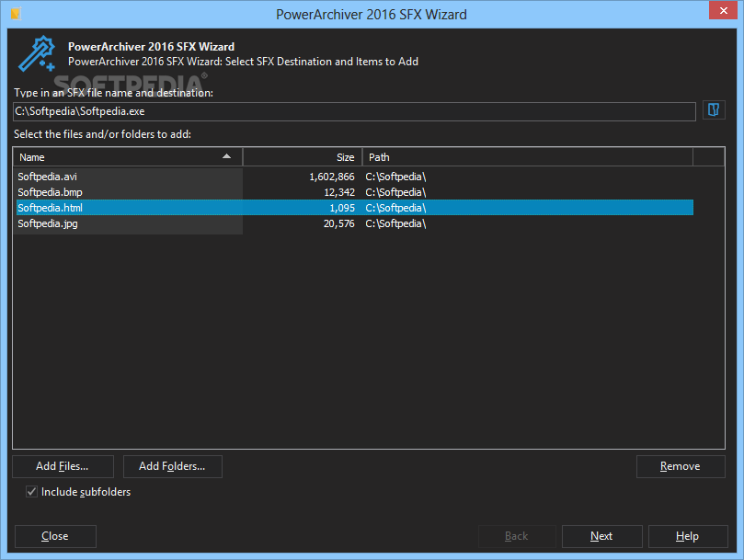Go to the Next wizard step
Image resolution: width=744 pixels, height=560 pixels.
tap(601, 536)
